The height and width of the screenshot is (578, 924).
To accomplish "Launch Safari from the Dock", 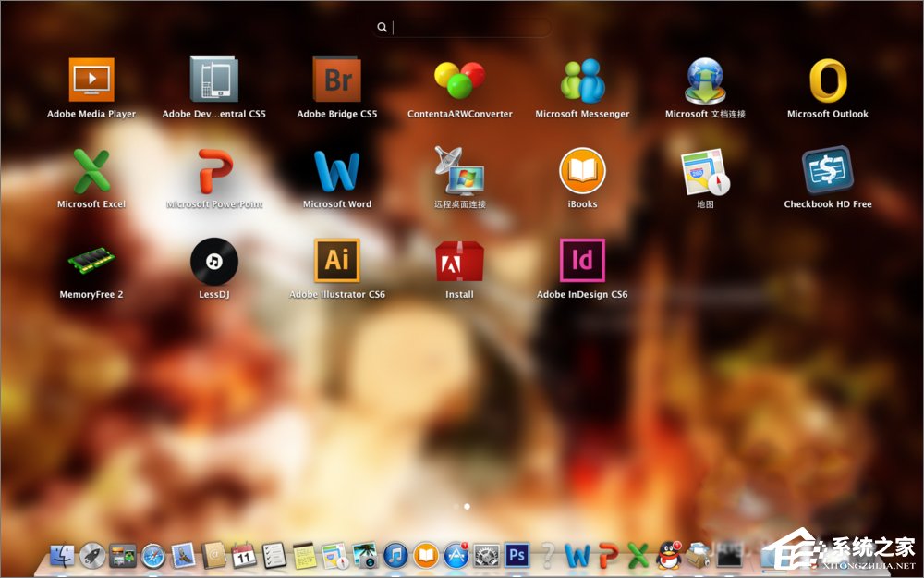I will coord(153,556).
